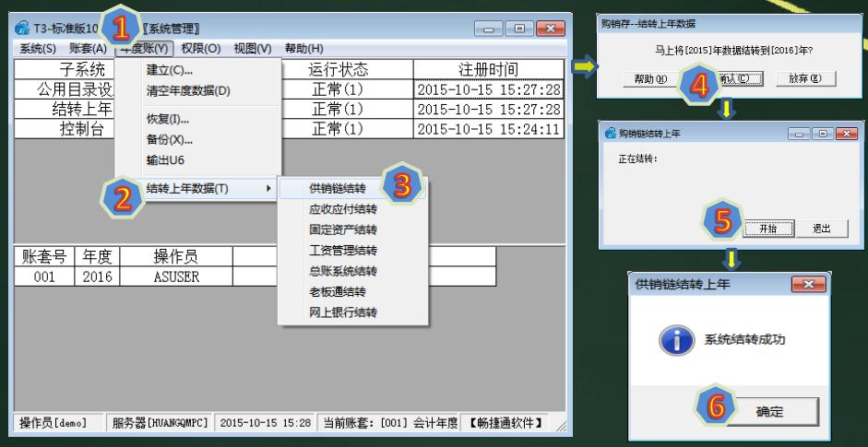The width and height of the screenshot is (868, 447).
Task: Open the 权限(O) menu
Action: pyautogui.click(x=200, y=48)
